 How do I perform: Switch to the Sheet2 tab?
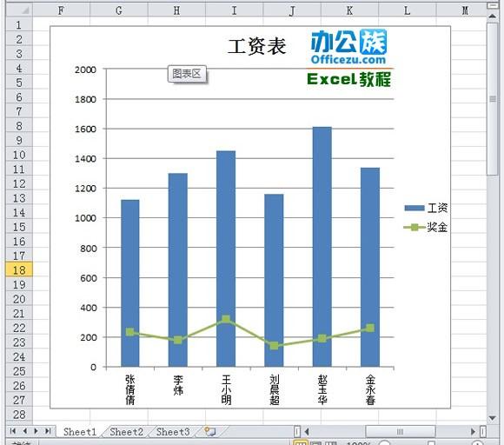[126, 432]
